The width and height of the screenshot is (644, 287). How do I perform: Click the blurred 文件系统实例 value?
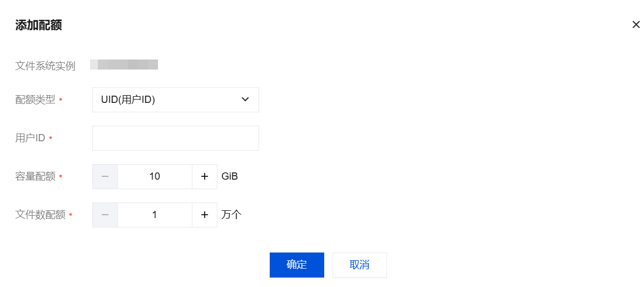coord(124,65)
